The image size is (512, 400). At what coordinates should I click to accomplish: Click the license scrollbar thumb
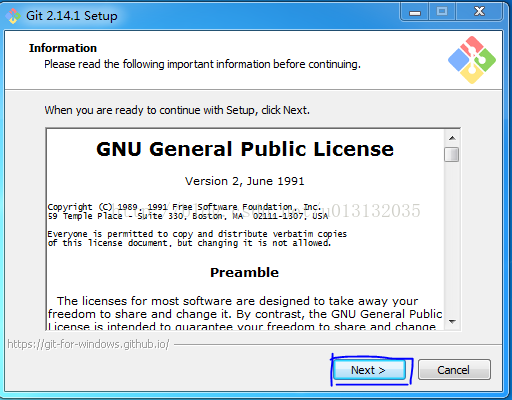tap(452, 155)
